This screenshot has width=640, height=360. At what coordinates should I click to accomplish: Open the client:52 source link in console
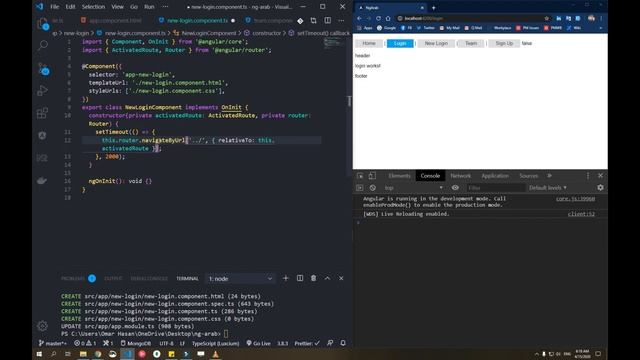tap(581, 214)
